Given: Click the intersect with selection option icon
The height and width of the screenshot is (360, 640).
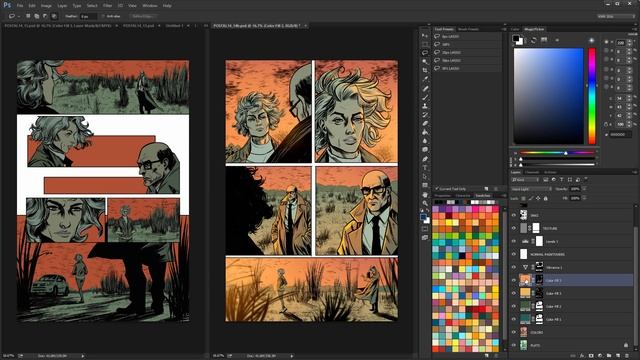Looking at the screenshot, I should 54,16.
